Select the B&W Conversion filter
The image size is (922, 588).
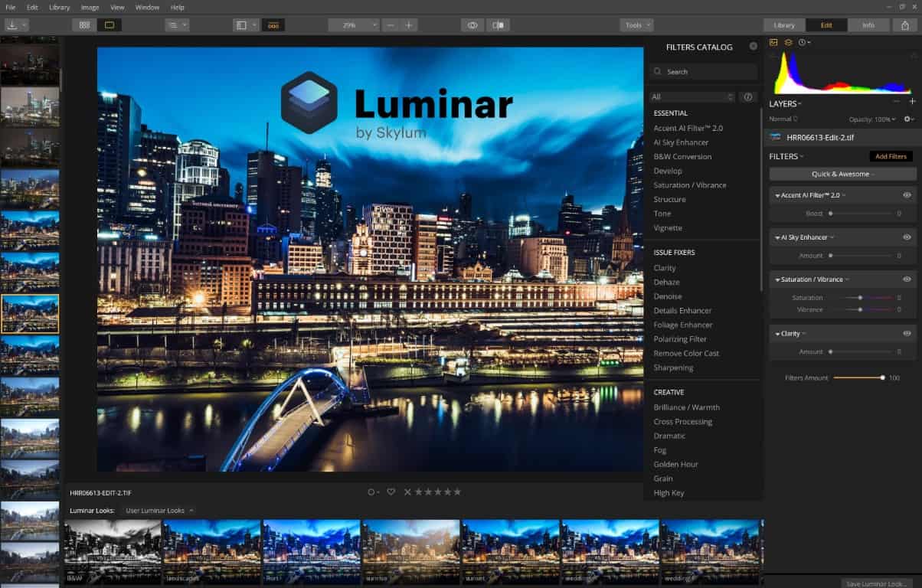click(682, 157)
